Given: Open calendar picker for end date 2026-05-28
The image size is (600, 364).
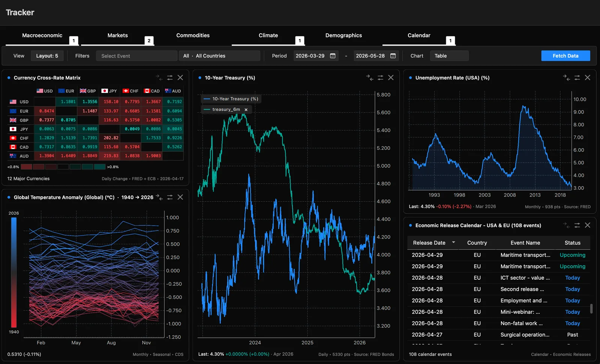Looking at the screenshot, I should pyautogui.click(x=393, y=56).
